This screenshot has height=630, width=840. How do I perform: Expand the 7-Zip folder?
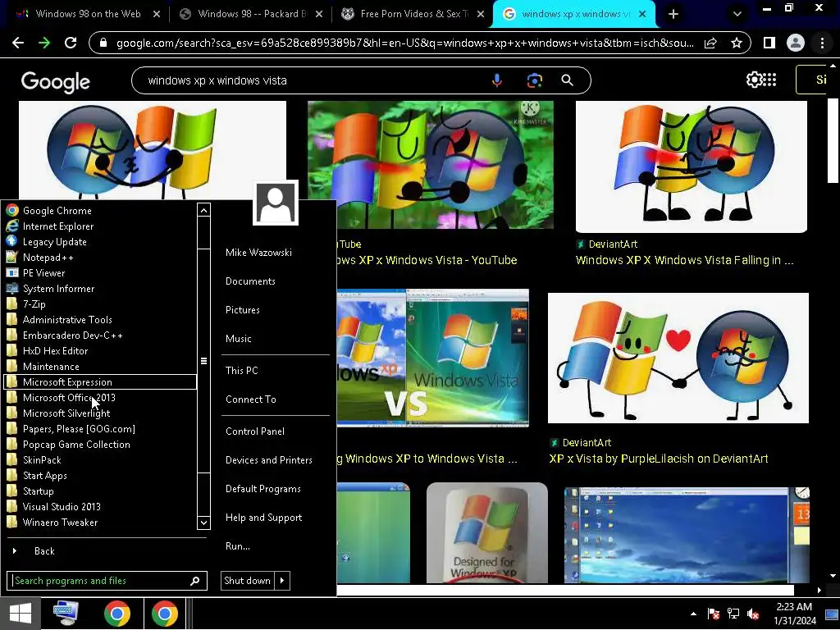pyautogui.click(x=101, y=304)
